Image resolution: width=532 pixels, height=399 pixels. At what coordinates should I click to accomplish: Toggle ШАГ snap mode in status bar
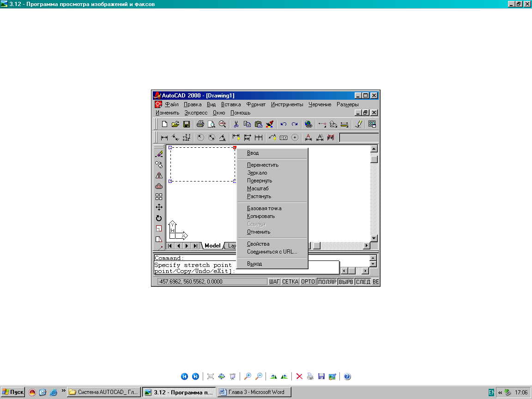[x=274, y=282]
